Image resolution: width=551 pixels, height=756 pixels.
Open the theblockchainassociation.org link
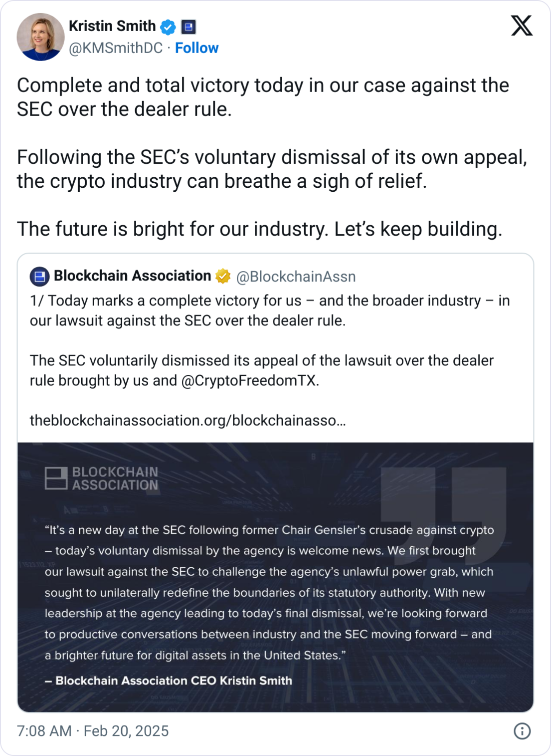tap(187, 421)
